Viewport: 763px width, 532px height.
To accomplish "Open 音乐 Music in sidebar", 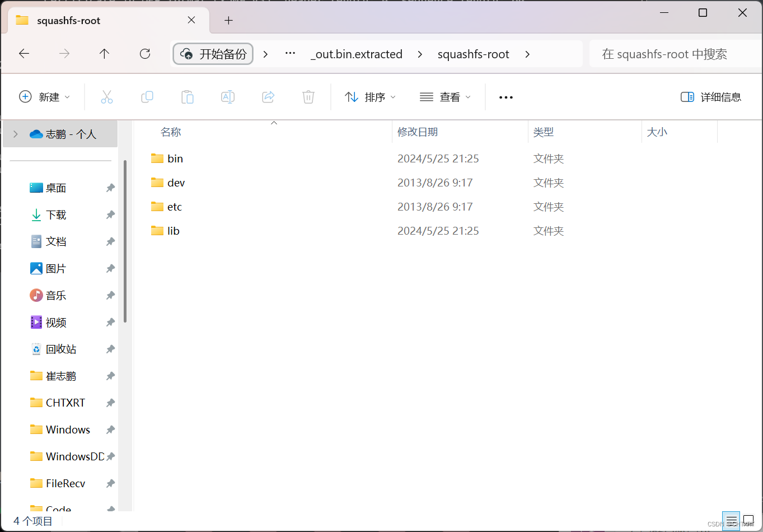I will click(x=56, y=296).
